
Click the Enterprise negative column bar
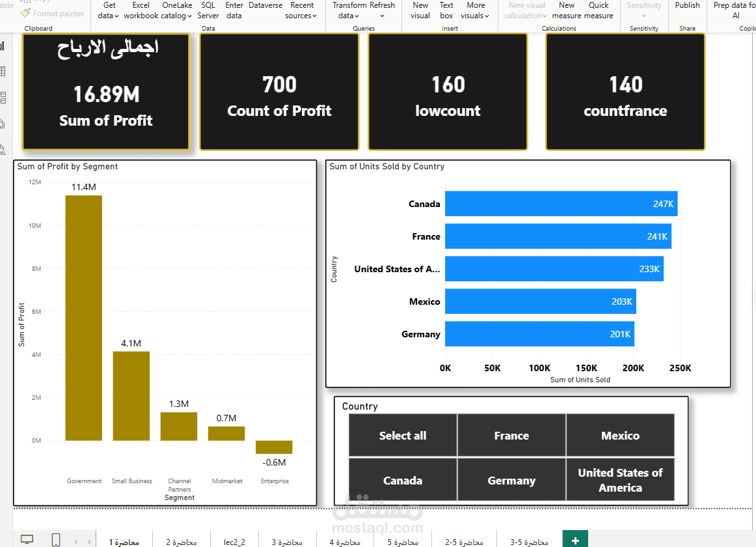coord(274,447)
